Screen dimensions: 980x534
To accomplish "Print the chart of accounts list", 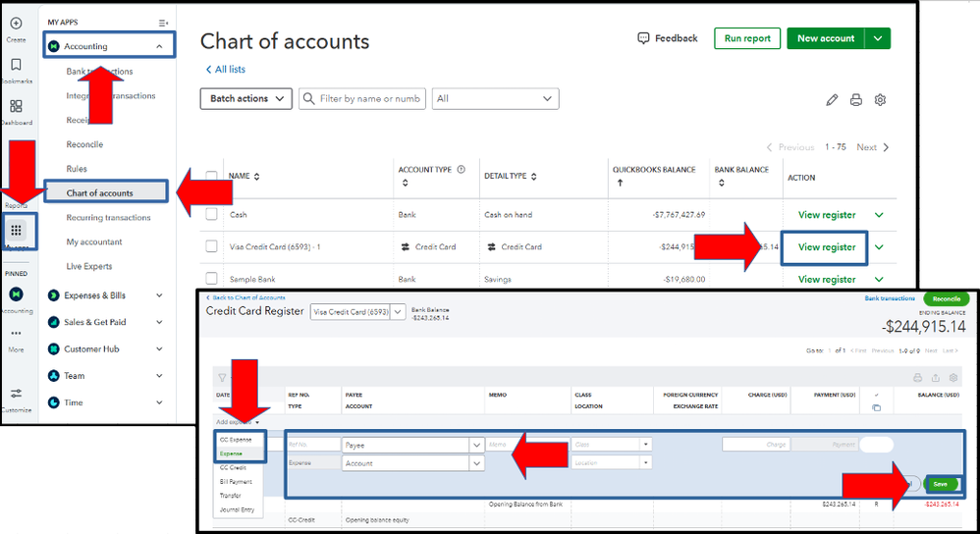I will coord(855,100).
